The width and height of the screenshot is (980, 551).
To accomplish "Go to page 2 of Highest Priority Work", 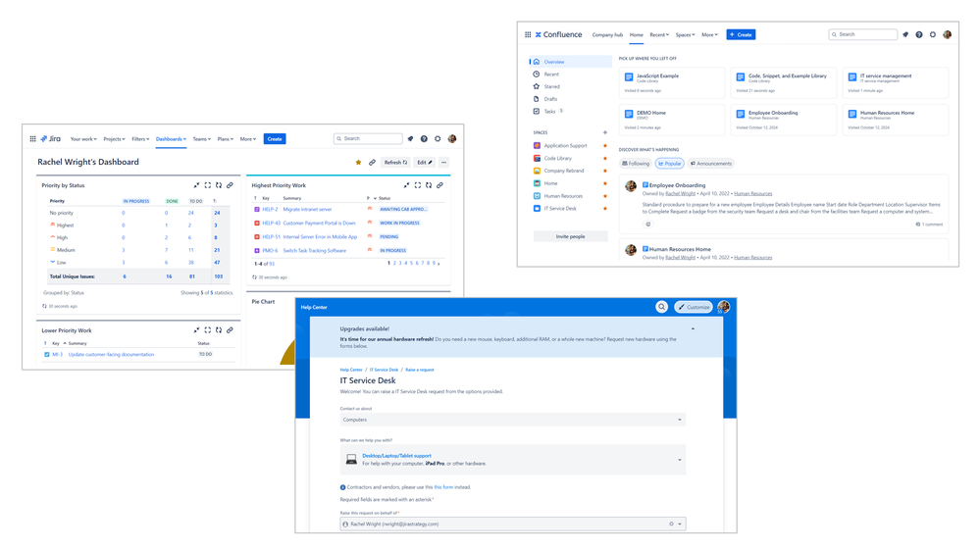I will (x=394, y=264).
